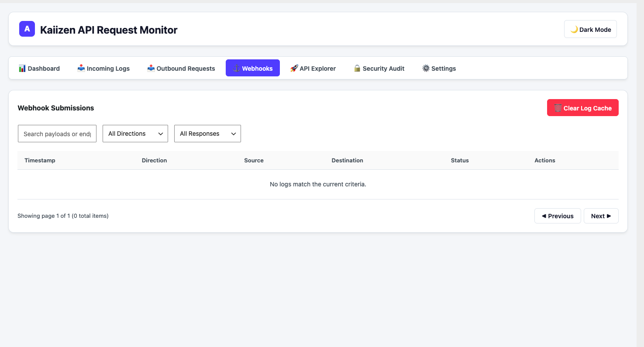Click the Actions column header
This screenshot has width=644, height=347.
pos(545,160)
